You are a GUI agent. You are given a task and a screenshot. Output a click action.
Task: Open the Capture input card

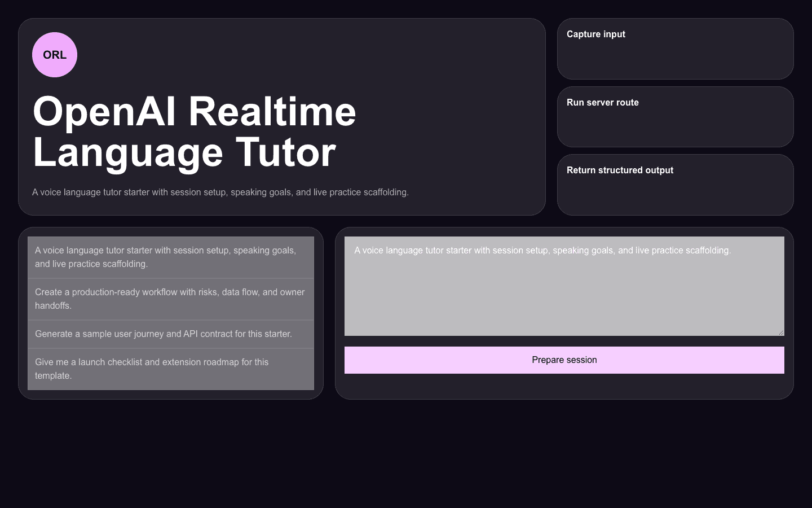point(676,49)
